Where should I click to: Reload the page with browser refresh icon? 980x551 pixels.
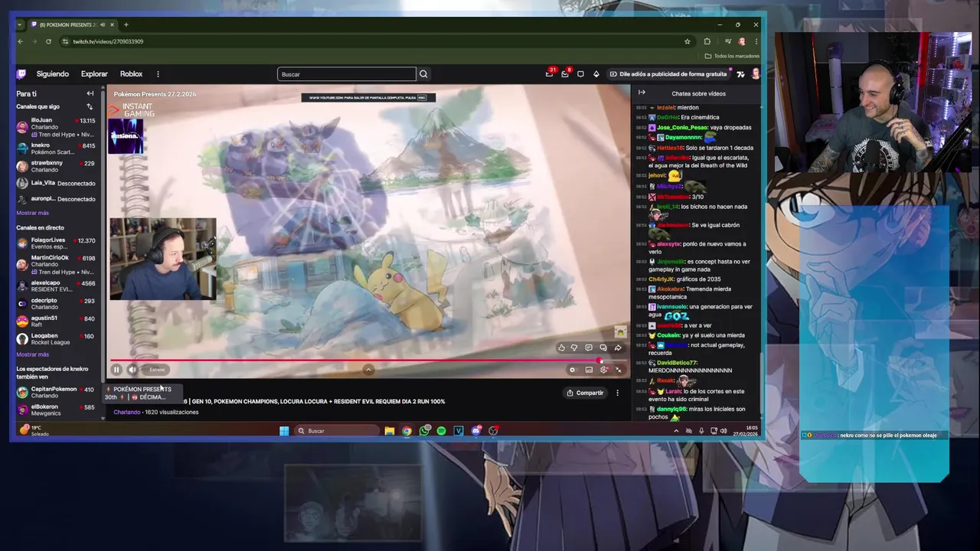48,41
